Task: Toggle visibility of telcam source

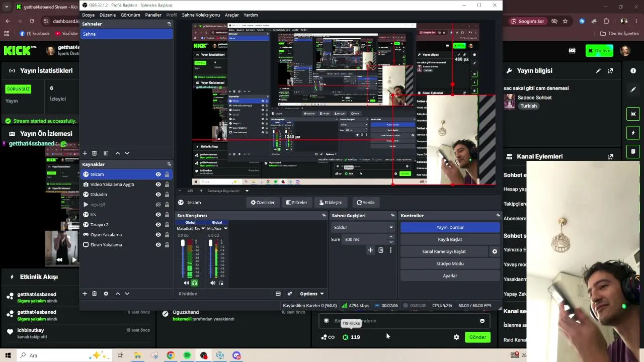Action: (158, 174)
